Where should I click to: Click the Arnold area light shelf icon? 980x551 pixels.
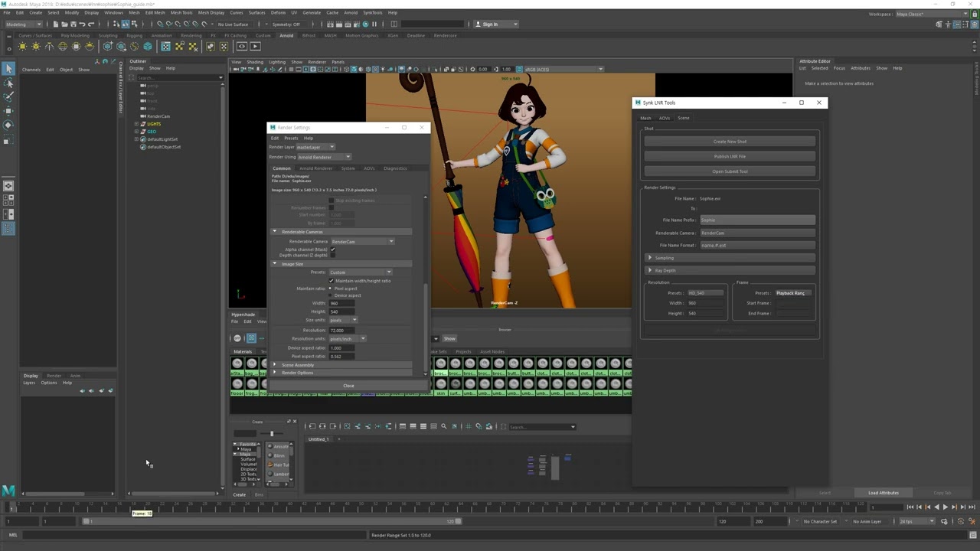(x=23, y=47)
